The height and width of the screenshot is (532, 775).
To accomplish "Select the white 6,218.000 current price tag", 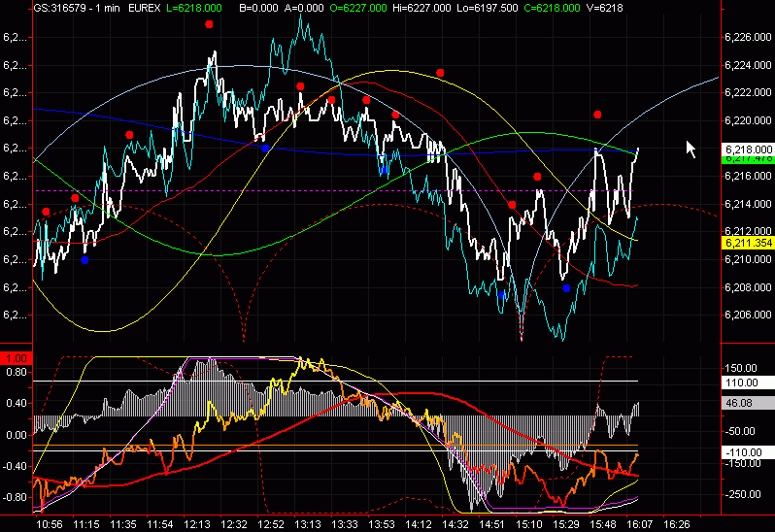I will click(x=748, y=150).
